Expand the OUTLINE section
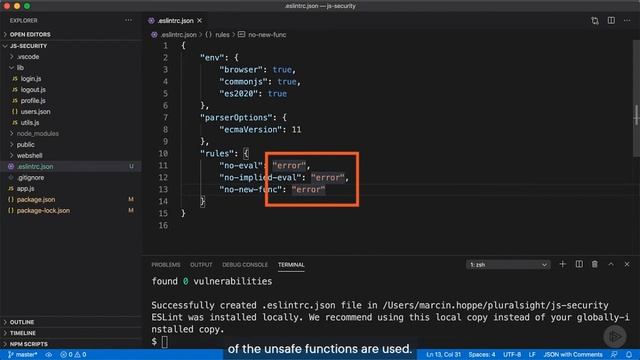 [22, 322]
